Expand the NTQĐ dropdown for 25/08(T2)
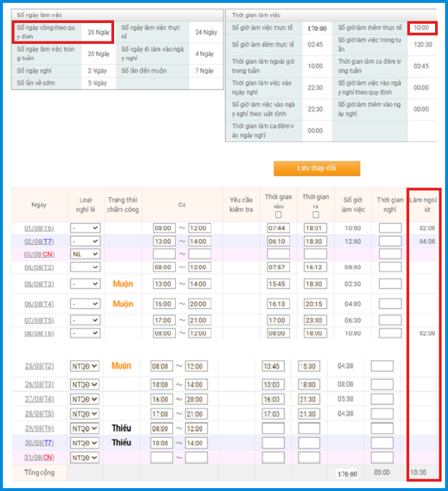Image resolution: width=448 pixels, height=491 pixels. click(x=85, y=366)
